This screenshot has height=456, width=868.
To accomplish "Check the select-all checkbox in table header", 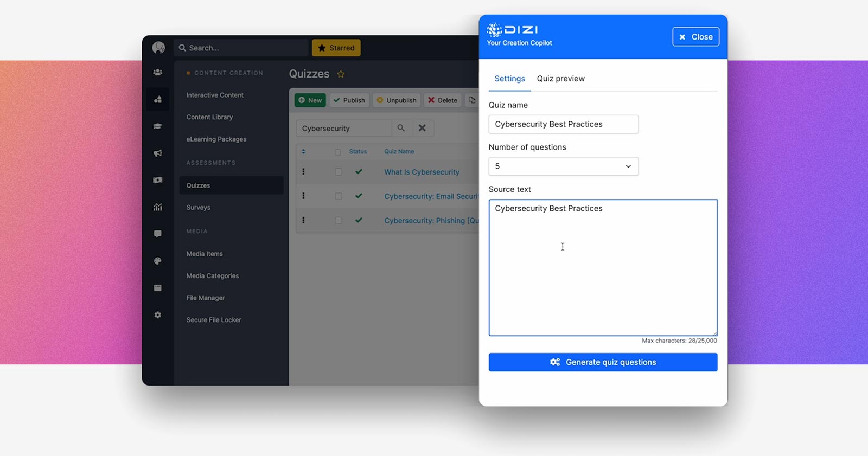I will point(338,152).
